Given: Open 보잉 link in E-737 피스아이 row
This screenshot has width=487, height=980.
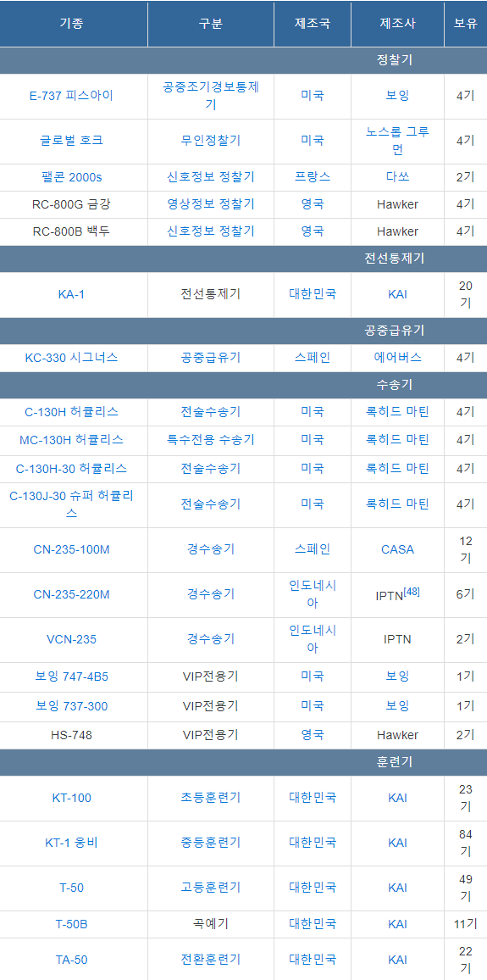Looking at the screenshot, I should 398,97.
